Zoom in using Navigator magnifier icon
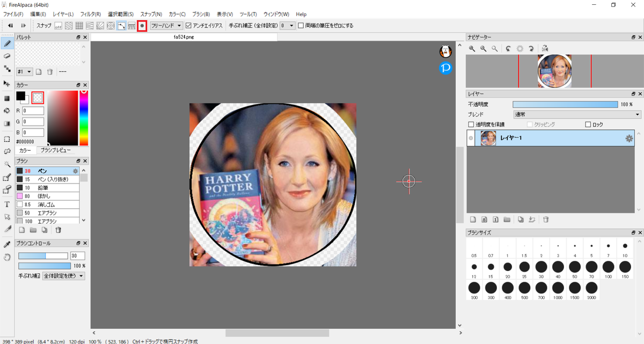This screenshot has height=344, width=644. click(472, 48)
